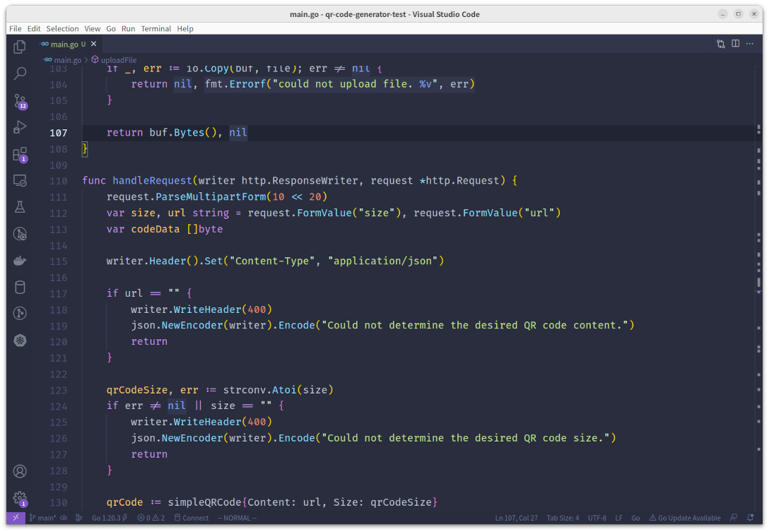Open the Go menu

point(111,28)
